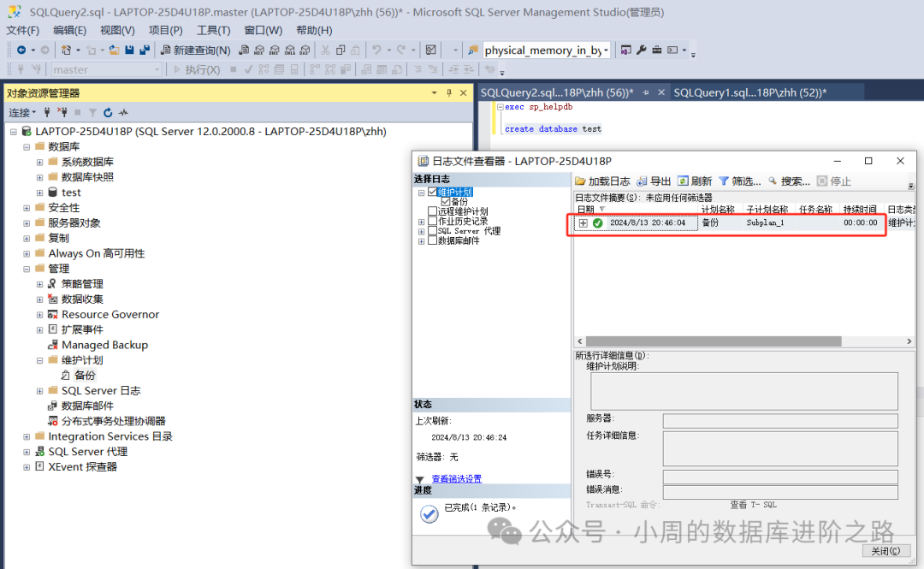Enable the 作业历史记录 checkbox

(x=433, y=221)
